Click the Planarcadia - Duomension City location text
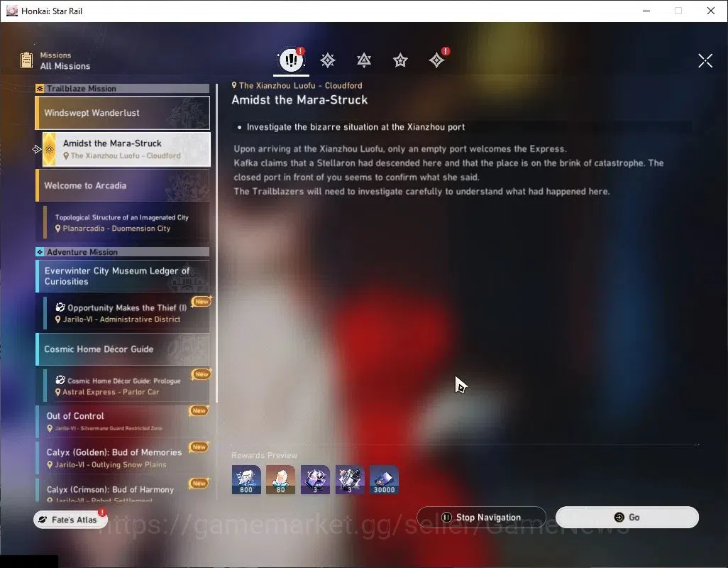 (x=116, y=229)
